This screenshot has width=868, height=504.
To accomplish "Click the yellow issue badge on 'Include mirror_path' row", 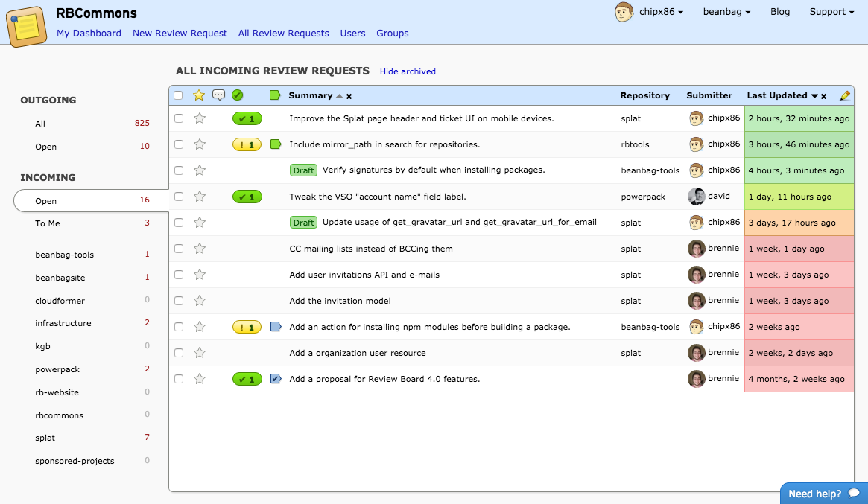I will (247, 145).
